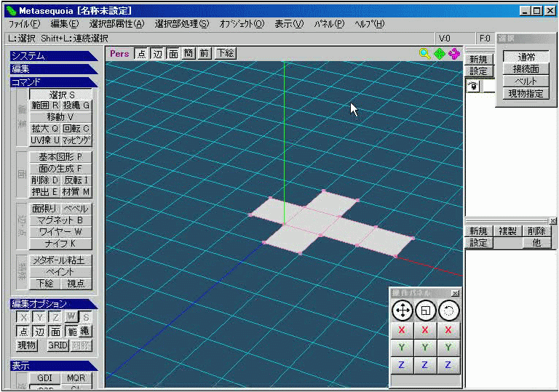Screen dimensions: 559x392
Task: Click the rotate handle circle icon
Action: [x=448, y=311]
